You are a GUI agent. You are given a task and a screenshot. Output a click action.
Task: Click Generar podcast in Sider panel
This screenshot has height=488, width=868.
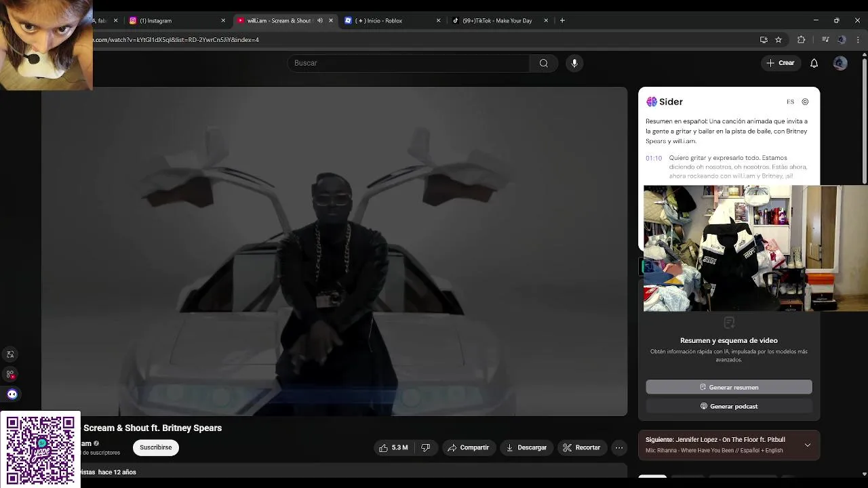pos(729,406)
